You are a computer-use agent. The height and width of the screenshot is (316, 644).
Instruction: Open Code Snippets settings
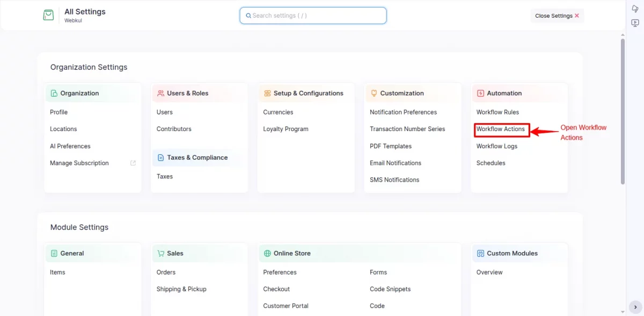[390, 289]
